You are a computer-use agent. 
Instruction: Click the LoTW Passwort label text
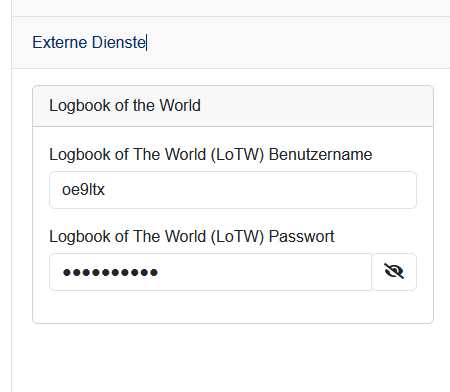[192, 237]
